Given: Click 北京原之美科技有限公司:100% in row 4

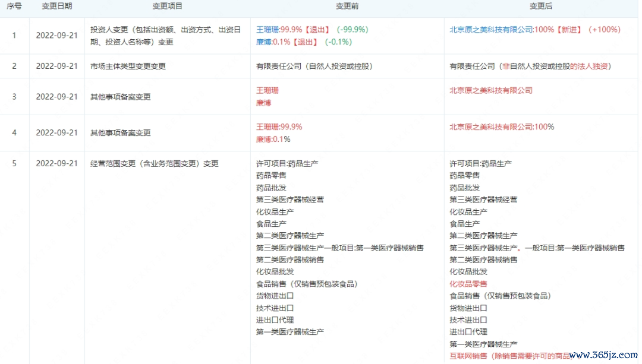Looking at the screenshot, I should tap(501, 126).
